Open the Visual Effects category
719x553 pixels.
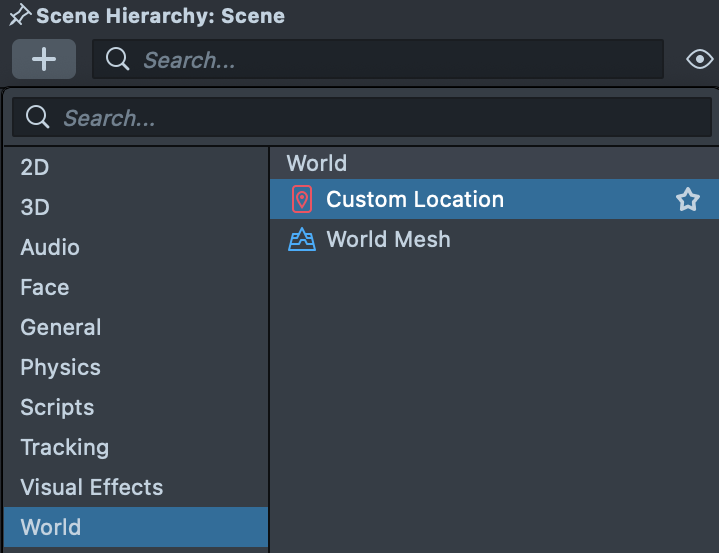click(92, 487)
